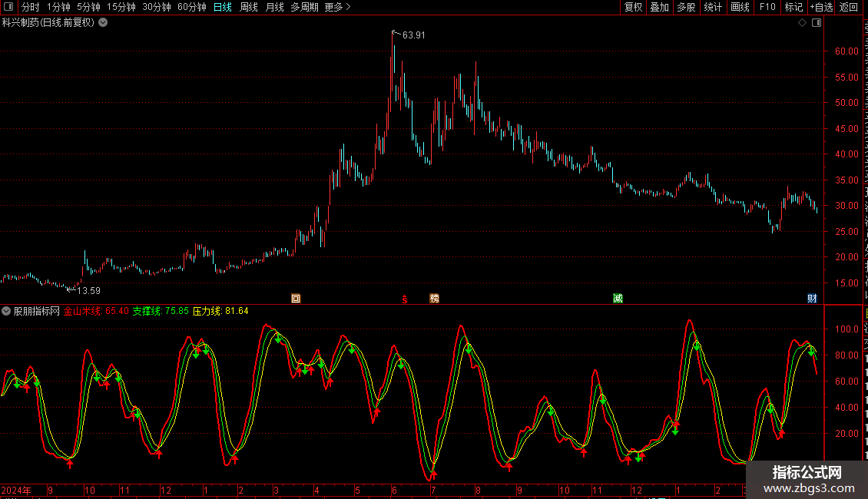The height and width of the screenshot is (499, 868).
Task: Open dropdown next to 科兴制药 title
Action: point(103,23)
